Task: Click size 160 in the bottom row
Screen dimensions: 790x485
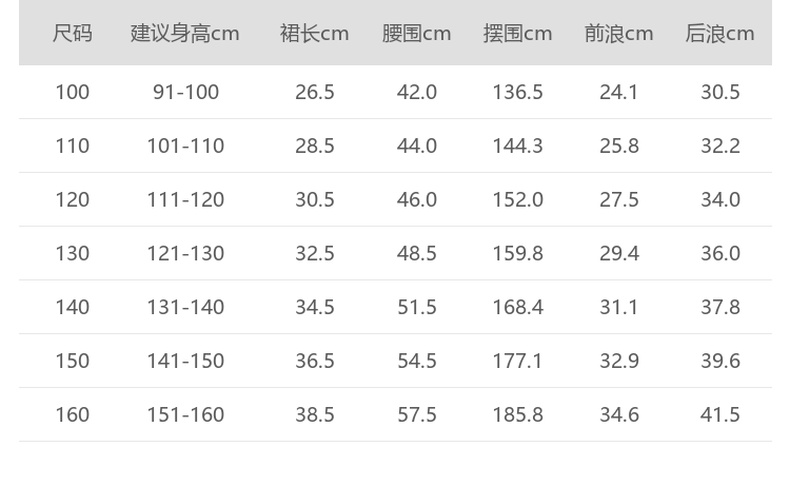Action: point(72,415)
